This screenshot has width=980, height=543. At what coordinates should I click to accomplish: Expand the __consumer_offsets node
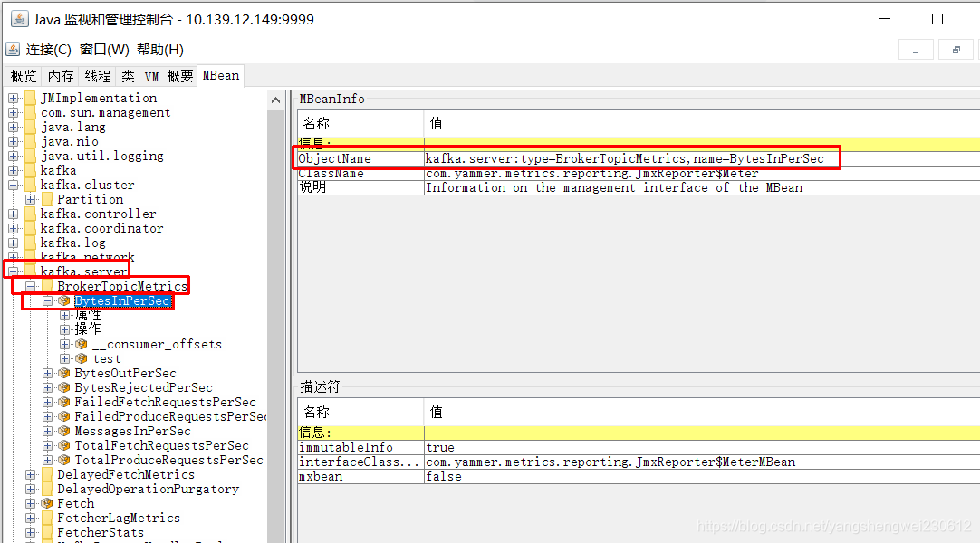tap(65, 344)
